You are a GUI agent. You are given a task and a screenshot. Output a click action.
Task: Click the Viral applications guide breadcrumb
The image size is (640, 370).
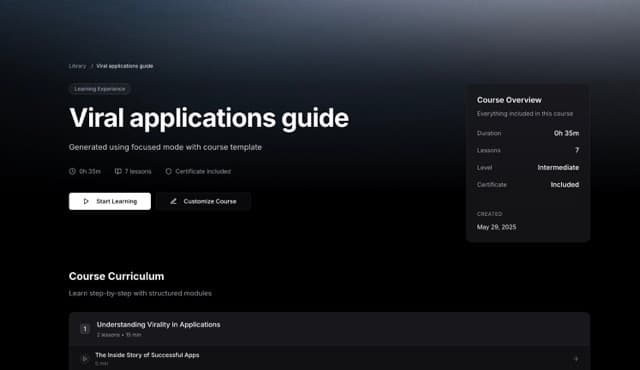[124, 66]
